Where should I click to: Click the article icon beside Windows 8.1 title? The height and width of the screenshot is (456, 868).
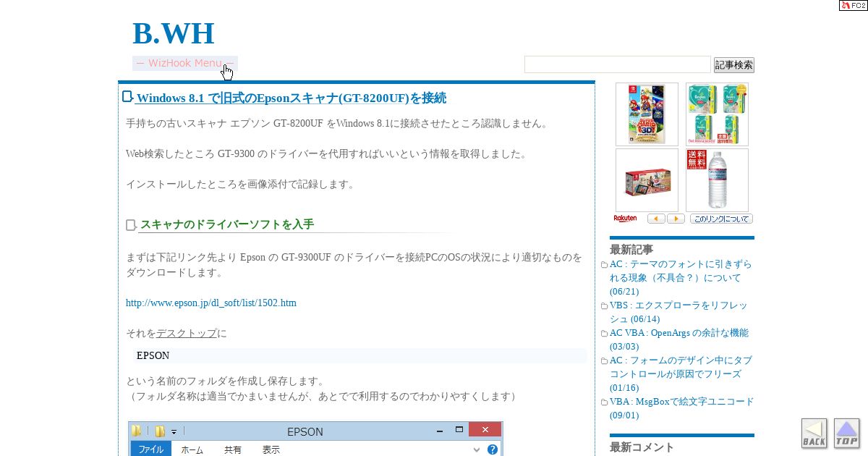[128, 97]
